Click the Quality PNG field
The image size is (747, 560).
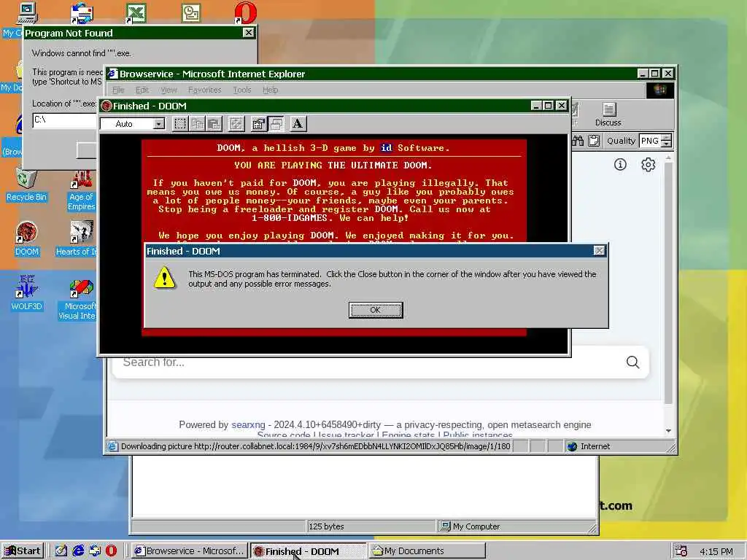click(x=650, y=141)
